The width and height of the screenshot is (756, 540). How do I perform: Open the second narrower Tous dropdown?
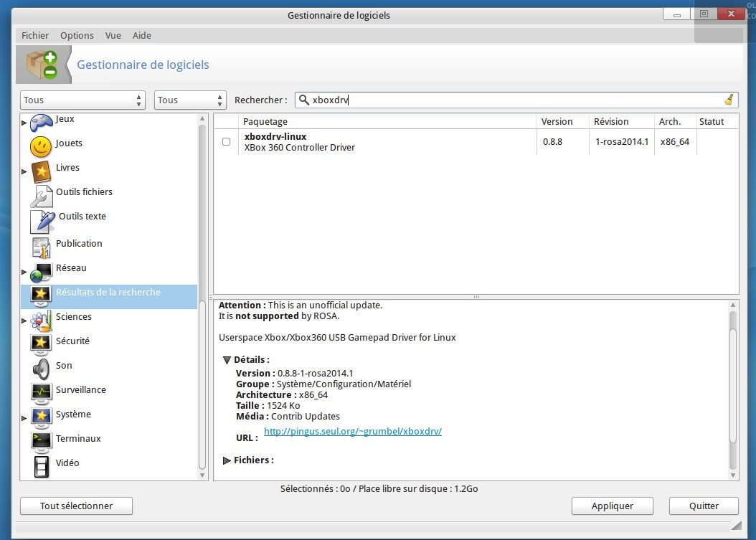tap(190, 100)
